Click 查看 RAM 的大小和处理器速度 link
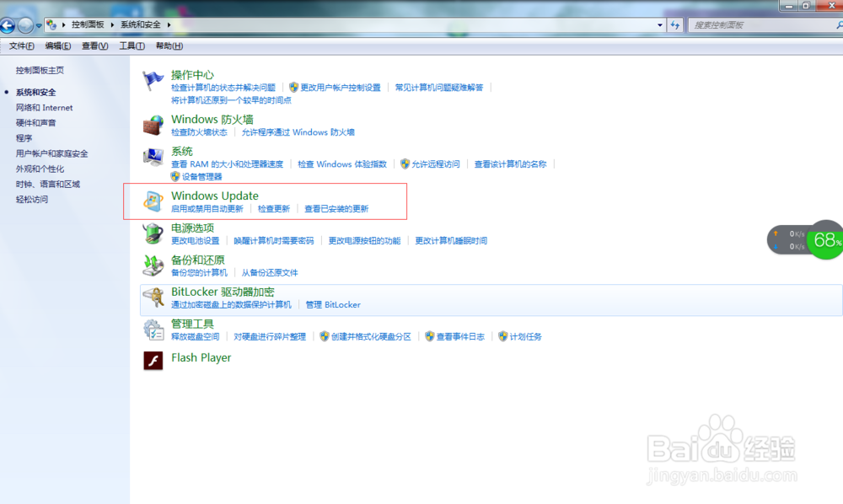The height and width of the screenshot is (504, 843). [227, 164]
